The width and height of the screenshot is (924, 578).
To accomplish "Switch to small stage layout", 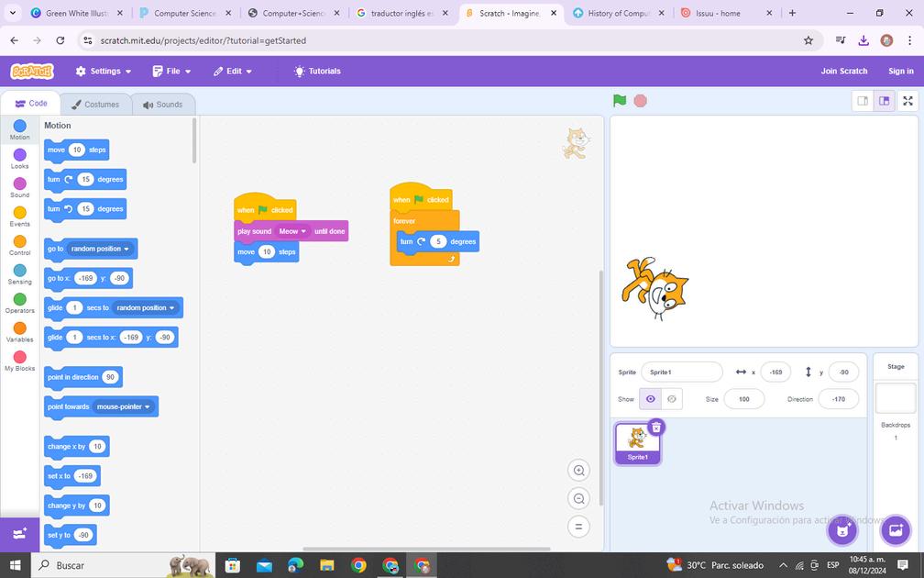I will point(863,101).
